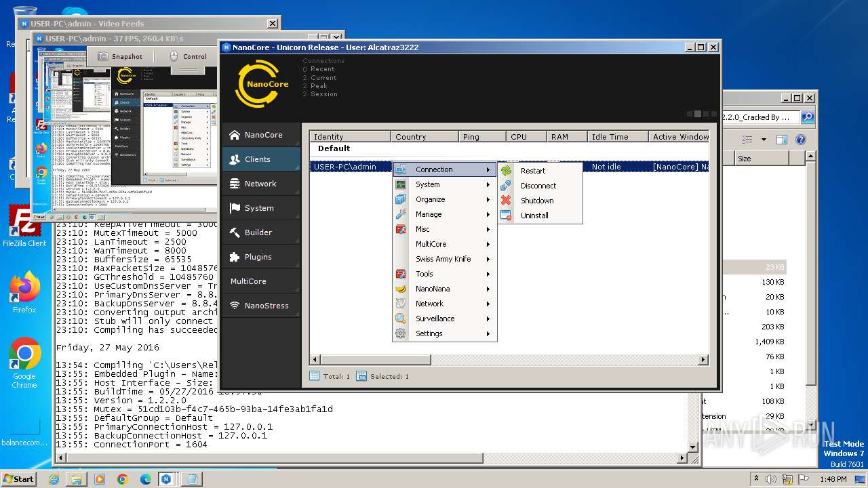
Task: Open the Network sidebar tab
Action: (x=261, y=184)
